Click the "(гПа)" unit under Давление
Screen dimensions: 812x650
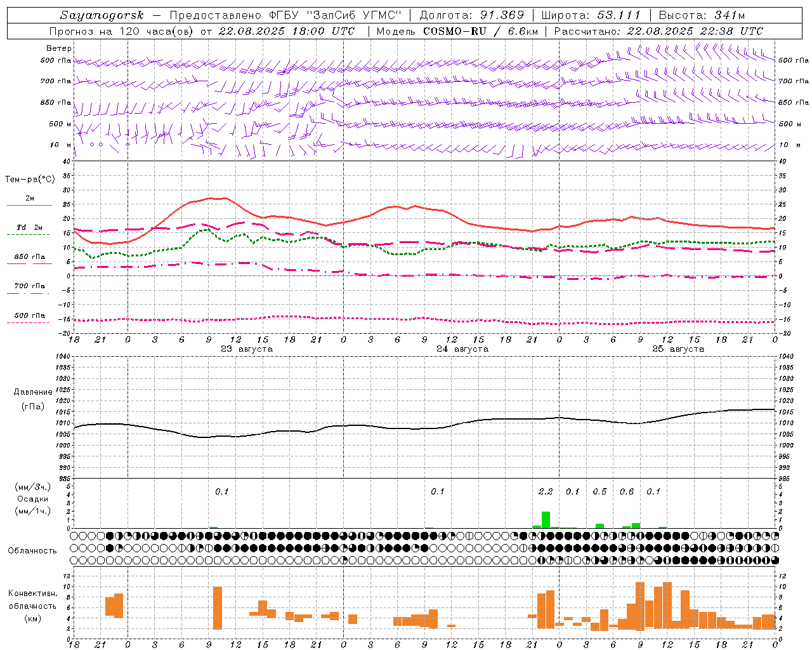(x=33, y=407)
